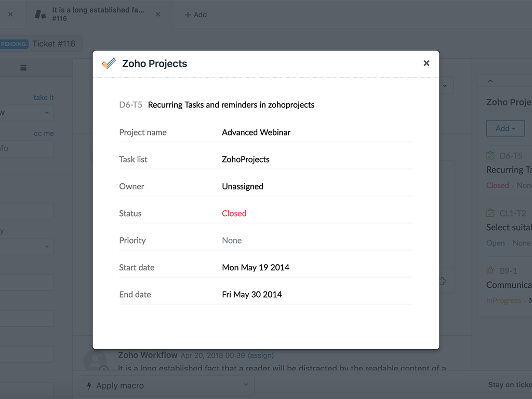This screenshot has height=399, width=532.
Task: Click the Stay on ticket submit option
Action: click(x=509, y=385)
